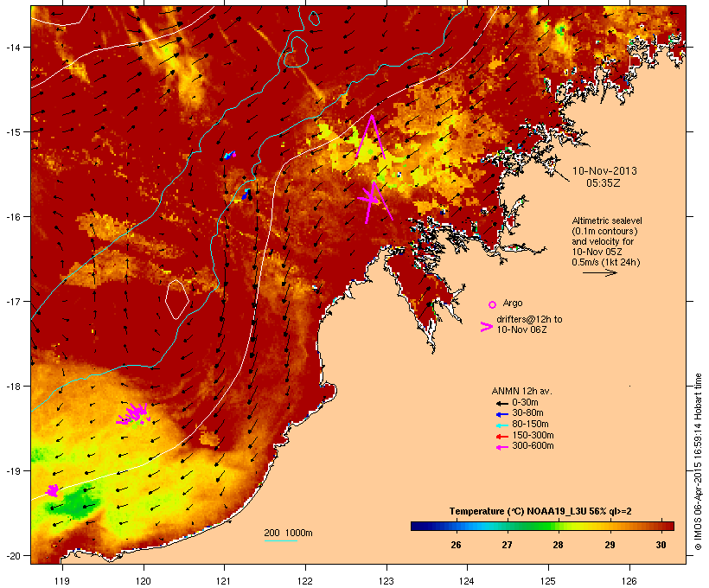The height and width of the screenshot is (588, 709).
Task: Click the colorbar value 28
Action: (558, 545)
